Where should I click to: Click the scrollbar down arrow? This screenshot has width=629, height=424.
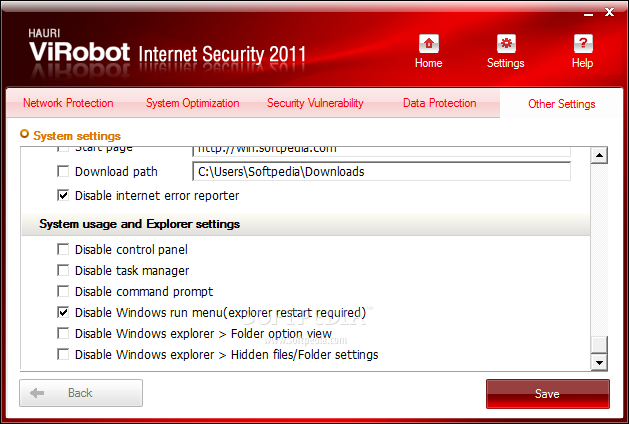(599, 363)
